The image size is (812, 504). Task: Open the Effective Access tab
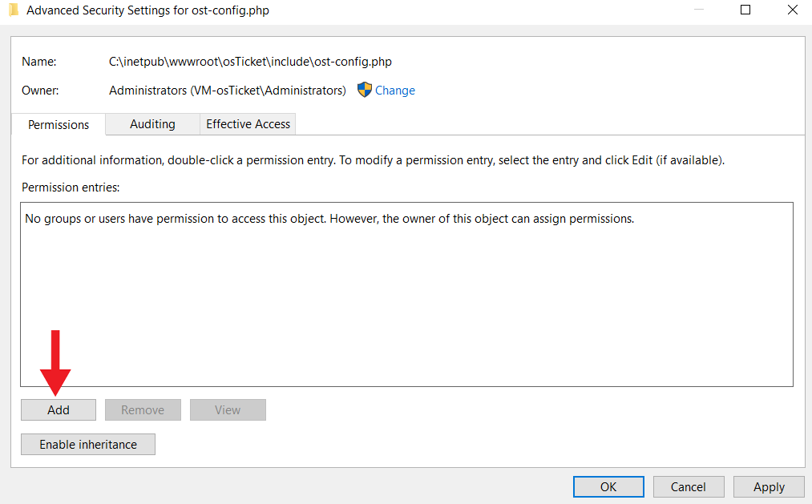[x=248, y=124]
